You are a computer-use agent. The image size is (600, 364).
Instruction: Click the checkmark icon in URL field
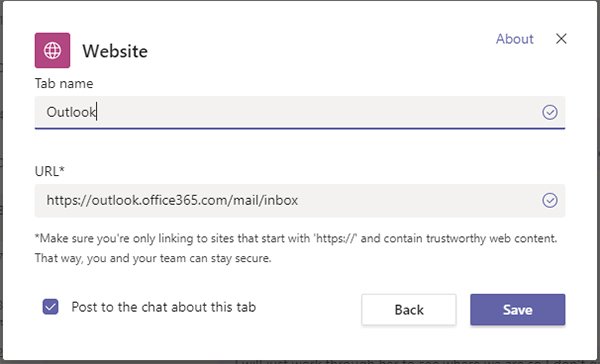pos(549,201)
